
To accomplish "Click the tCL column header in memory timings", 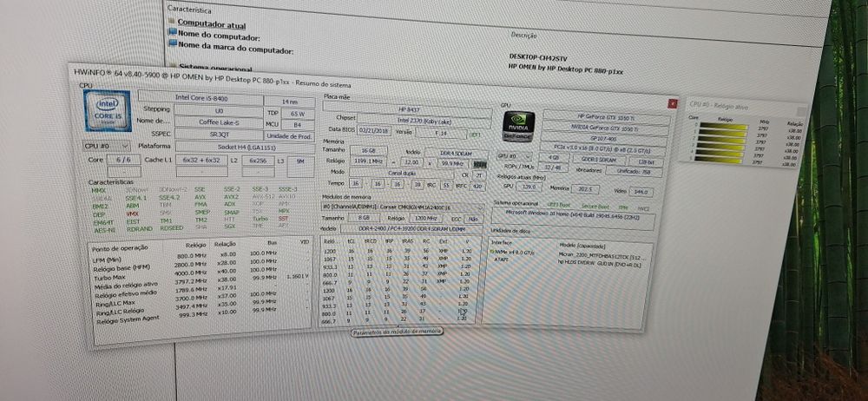I will click(351, 241).
